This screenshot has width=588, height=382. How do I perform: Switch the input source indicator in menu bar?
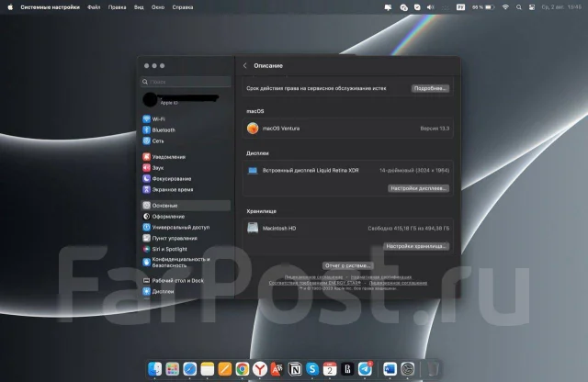coord(460,7)
